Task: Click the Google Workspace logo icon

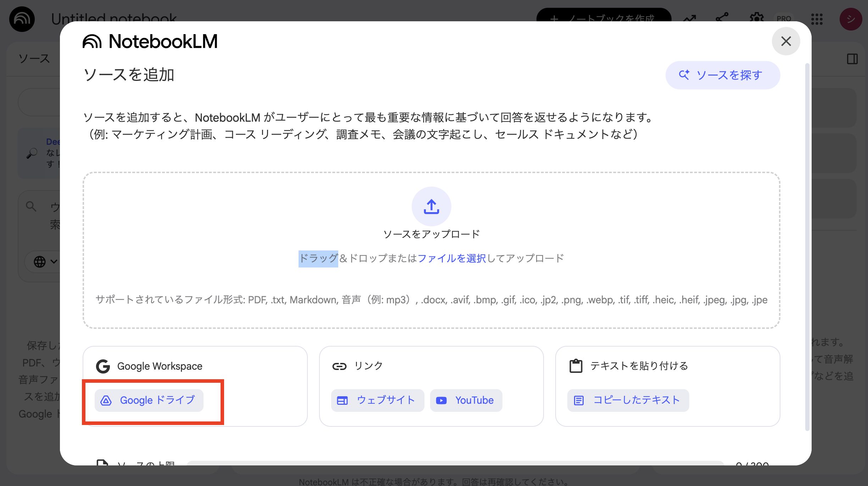Action: (102, 366)
